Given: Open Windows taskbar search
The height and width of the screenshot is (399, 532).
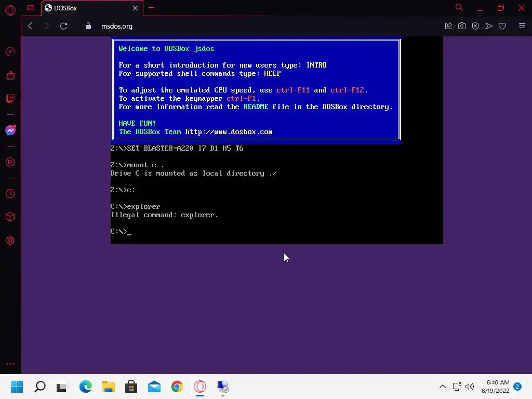Looking at the screenshot, I should click(x=39, y=387).
